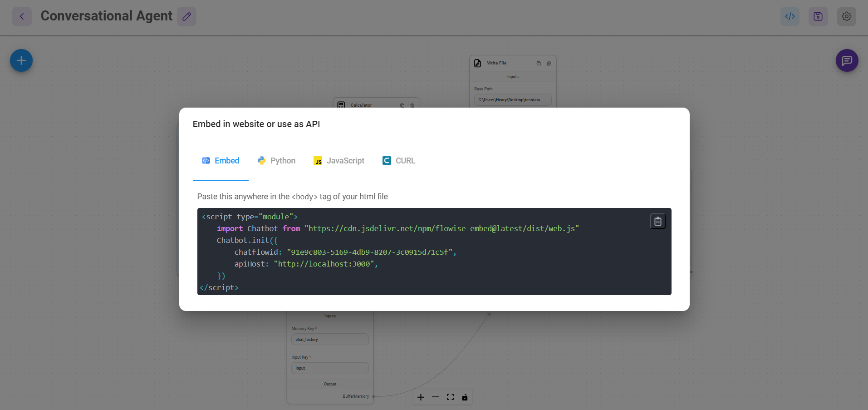
Task: Edit the Conversational Agent name with pencil icon
Action: 186,17
